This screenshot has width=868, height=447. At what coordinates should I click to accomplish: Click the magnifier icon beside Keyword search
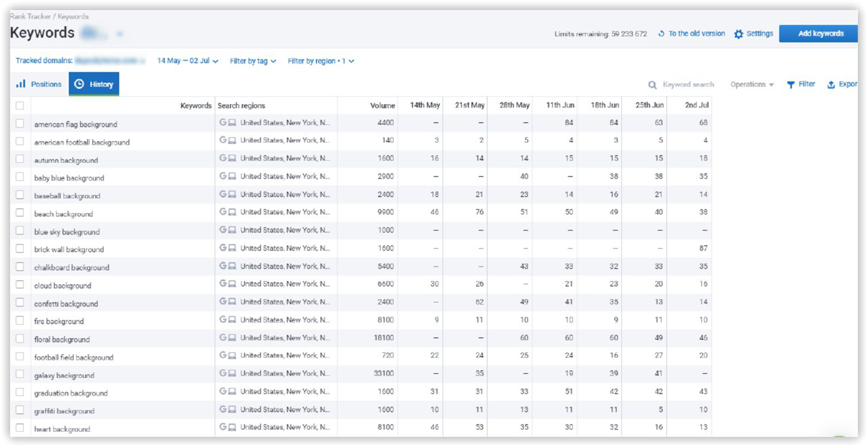click(x=652, y=85)
